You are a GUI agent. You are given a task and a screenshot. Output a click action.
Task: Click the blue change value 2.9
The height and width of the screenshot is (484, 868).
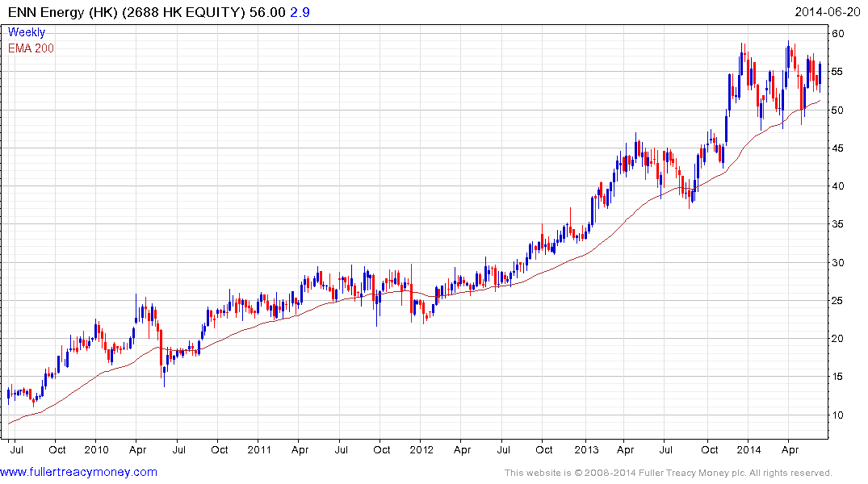pos(300,12)
